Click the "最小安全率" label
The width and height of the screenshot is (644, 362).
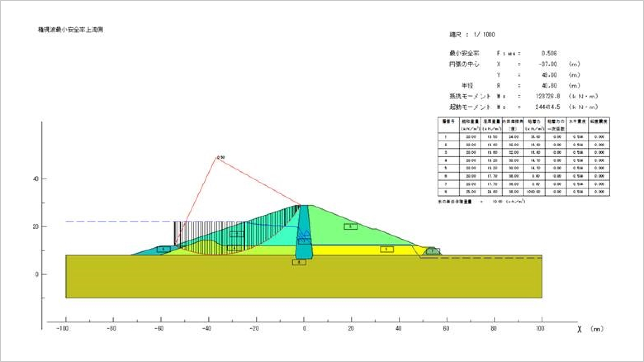(464, 53)
